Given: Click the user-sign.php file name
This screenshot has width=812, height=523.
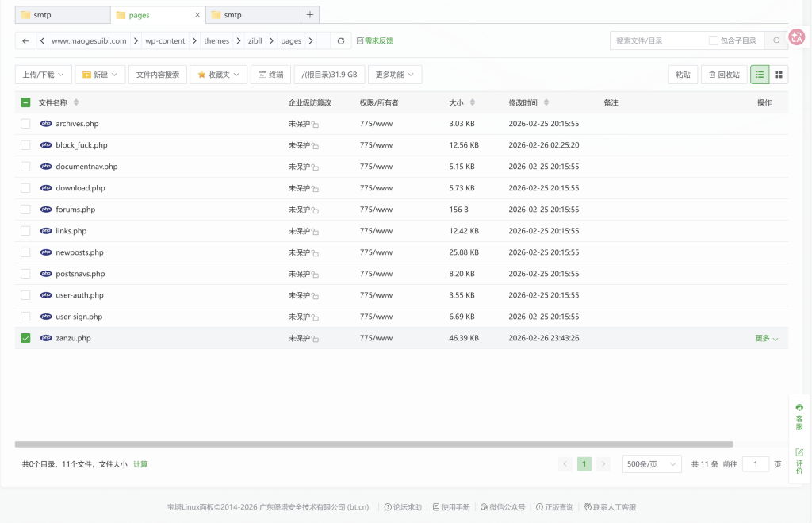Looking at the screenshot, I should point(79,317).
